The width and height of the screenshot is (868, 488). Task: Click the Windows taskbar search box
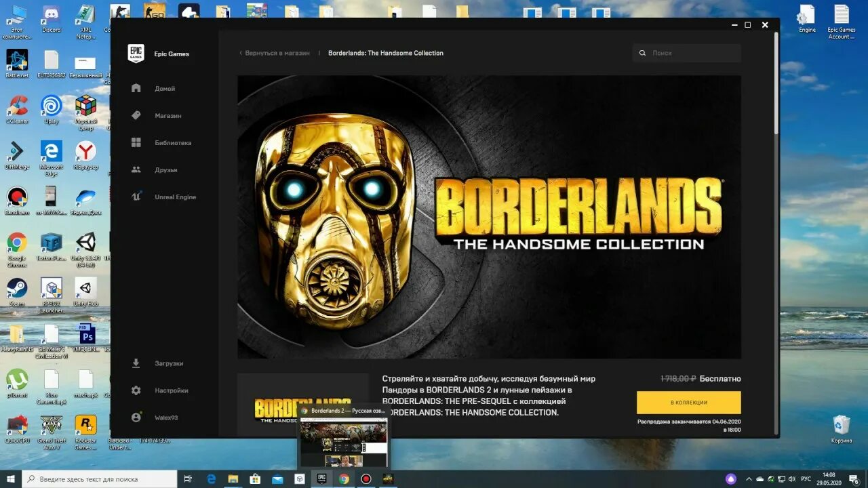100,479
